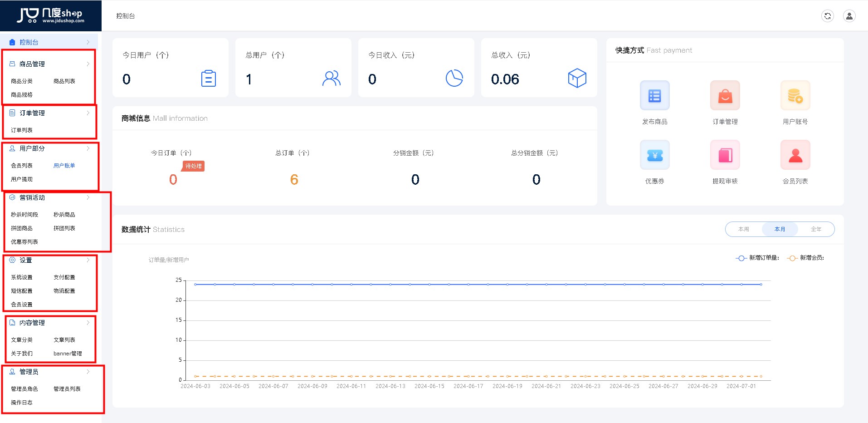The height and width of the screenshot is (423, 868).
Task: Switch statistics to 本周 tab
Action: click(x=744, y=229)
